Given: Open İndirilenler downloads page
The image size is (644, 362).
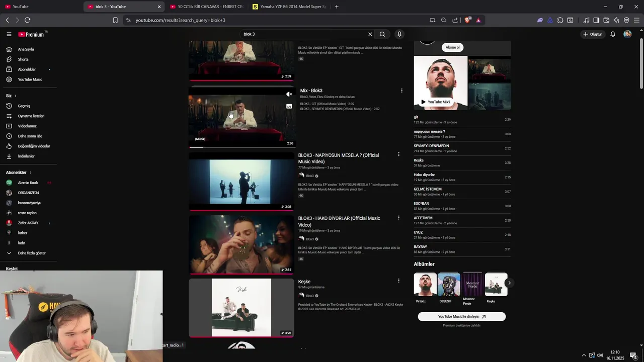Looking at the screenshot, I should tap(26, 156).
